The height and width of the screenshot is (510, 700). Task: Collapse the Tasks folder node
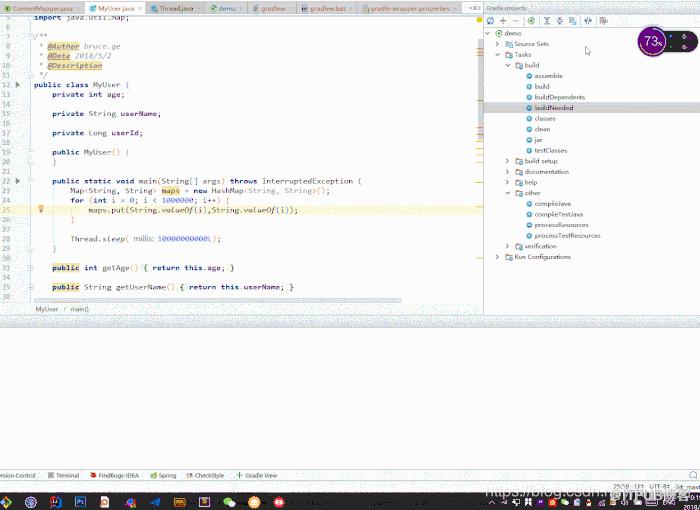coord(497,54)
